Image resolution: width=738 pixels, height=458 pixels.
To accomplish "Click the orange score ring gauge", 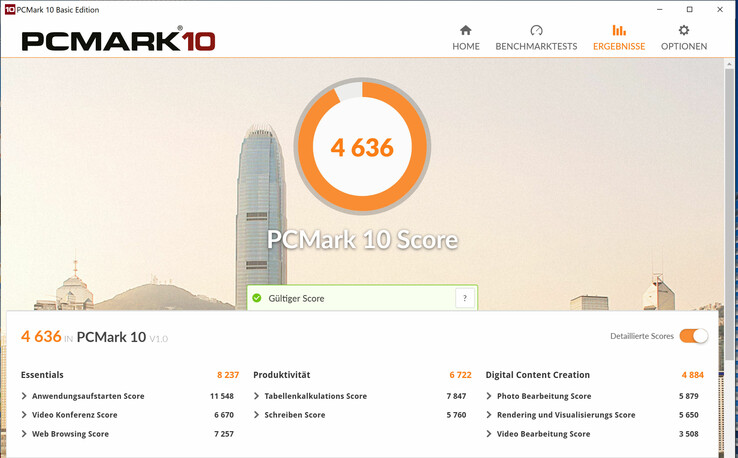I will 362,146.
